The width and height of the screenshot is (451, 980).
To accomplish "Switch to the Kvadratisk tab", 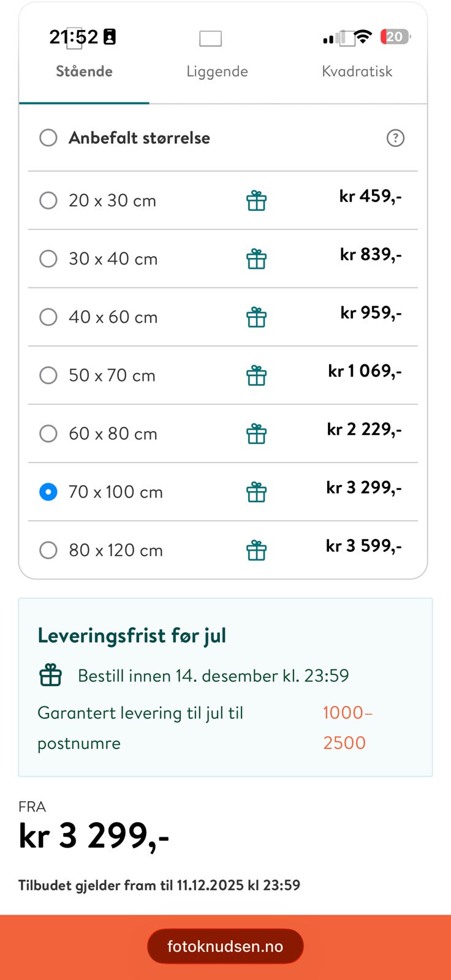I will click(x=357, y=71).
